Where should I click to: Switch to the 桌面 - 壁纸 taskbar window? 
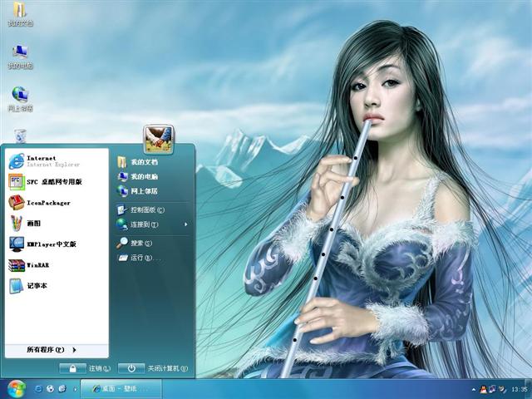121,389
